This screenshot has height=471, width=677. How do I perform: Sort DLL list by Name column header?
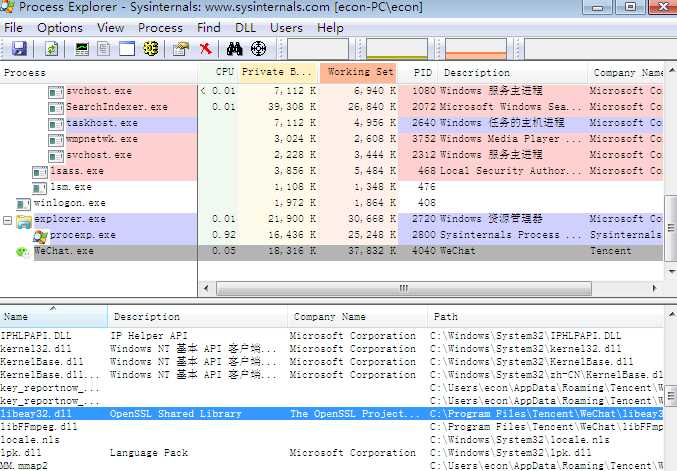click(54, 316)
